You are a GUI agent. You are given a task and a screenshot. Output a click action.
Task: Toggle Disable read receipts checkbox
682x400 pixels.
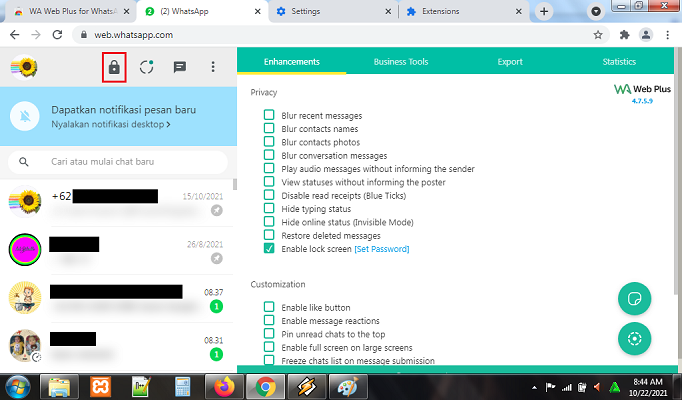(x=269, y=195)
